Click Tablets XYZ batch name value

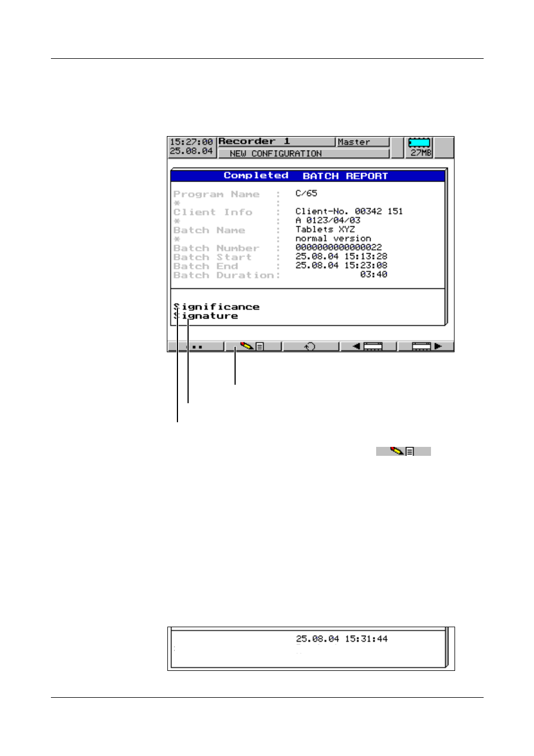click(325, 229)
